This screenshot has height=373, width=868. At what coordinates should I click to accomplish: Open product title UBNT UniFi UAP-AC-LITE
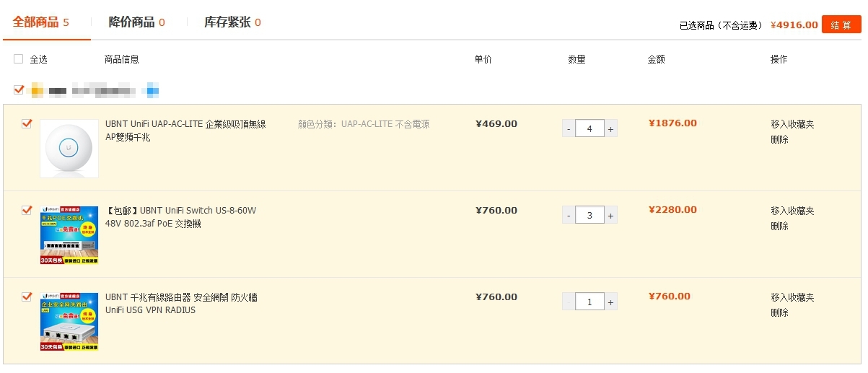pos(185,131)
